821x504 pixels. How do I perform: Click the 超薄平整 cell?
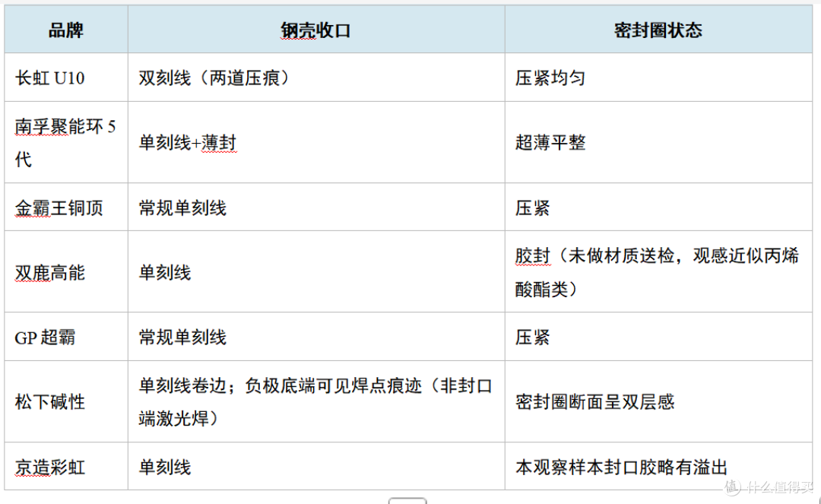pyautogui.click(x=658, y=142)
